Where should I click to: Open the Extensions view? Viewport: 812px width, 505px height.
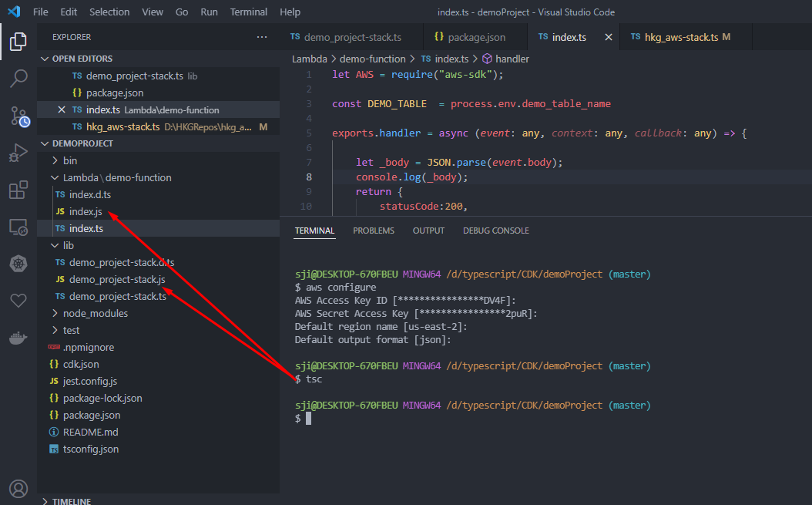[18, 189]
